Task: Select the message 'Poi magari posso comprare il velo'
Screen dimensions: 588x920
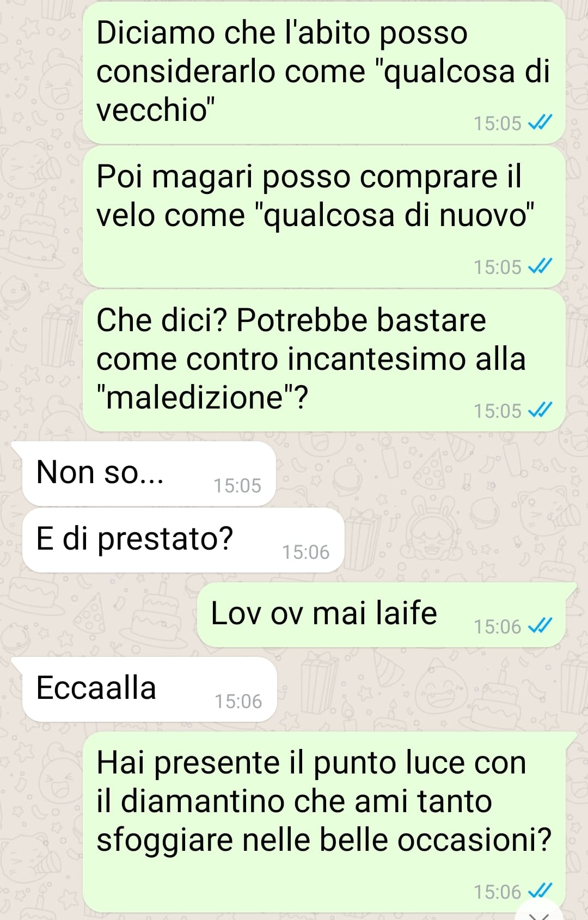Action: tap(324, 217)
